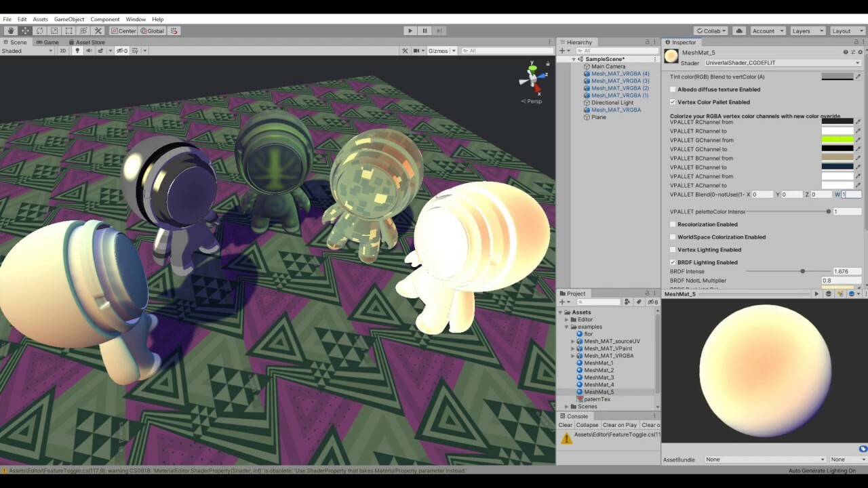The height and width of the screenshot is (488, 868).
Task: Toggle scene lighting with the lightbulb icon
Action: tap(77, 51)
